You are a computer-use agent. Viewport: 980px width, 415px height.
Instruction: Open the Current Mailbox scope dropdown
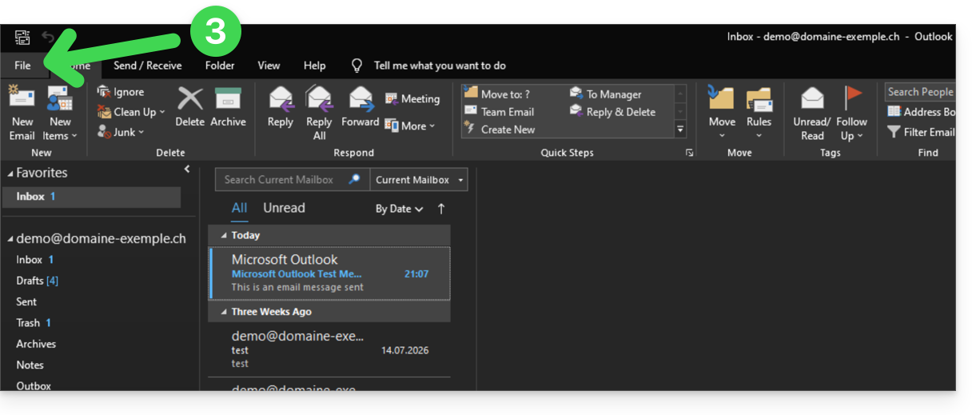(419, 180)
